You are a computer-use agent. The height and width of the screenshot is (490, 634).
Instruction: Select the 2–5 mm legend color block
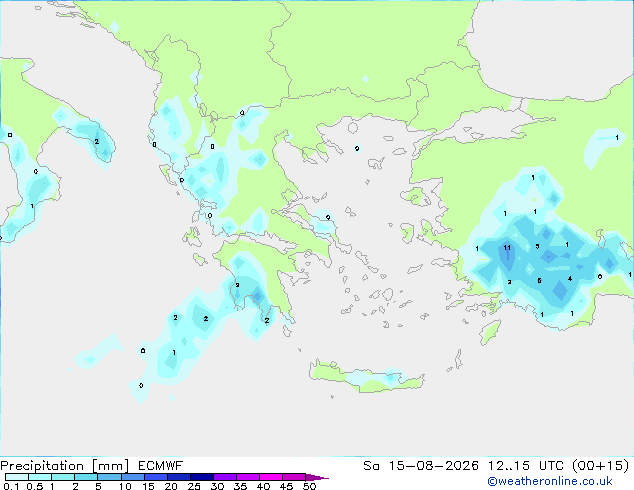(x=86, y=477)
